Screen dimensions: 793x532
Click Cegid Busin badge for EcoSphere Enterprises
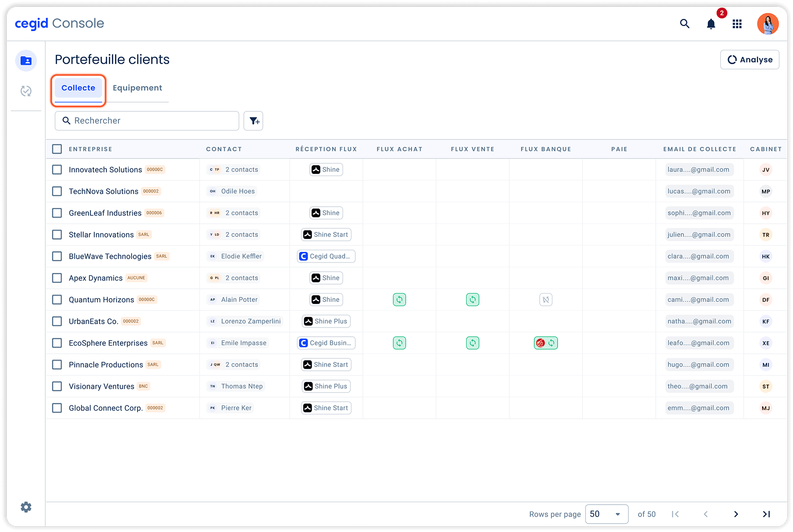point(326,343)
